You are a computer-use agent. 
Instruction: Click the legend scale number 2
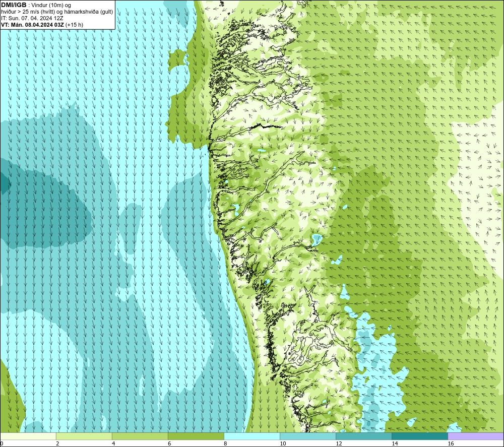pos(57,444)
